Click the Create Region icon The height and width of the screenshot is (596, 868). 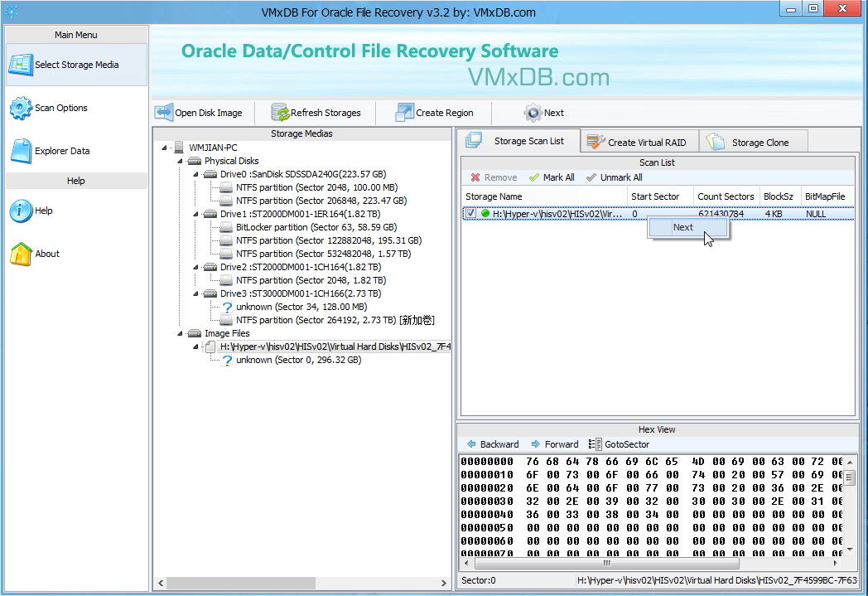tap(405, 113)
